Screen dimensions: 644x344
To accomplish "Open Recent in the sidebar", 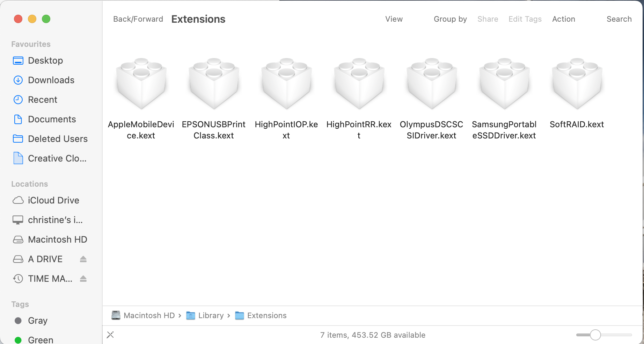I will (43, 100).
